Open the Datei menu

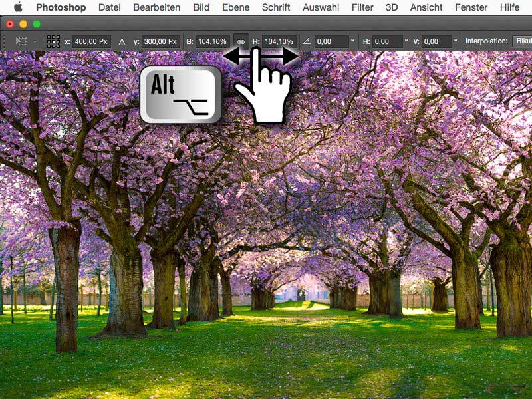(x=109, y=7)
